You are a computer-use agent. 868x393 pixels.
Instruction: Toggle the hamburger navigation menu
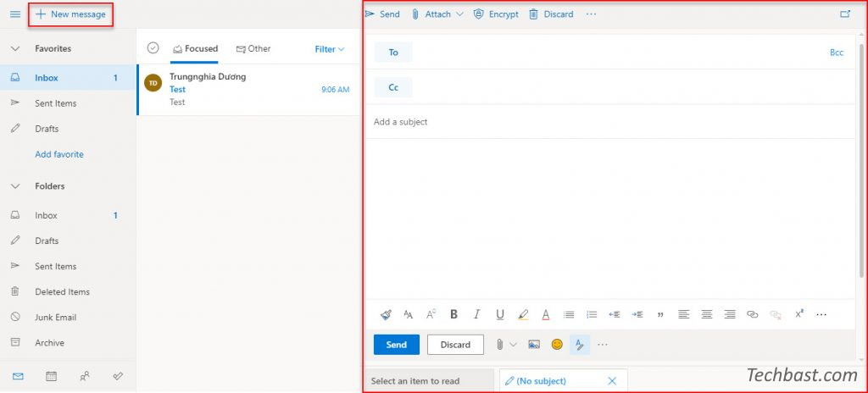[15, 14]
